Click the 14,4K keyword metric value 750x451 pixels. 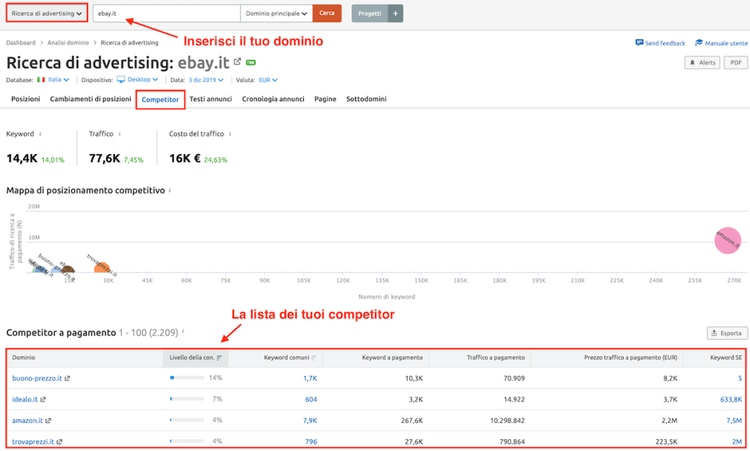(x=22, y=158)
